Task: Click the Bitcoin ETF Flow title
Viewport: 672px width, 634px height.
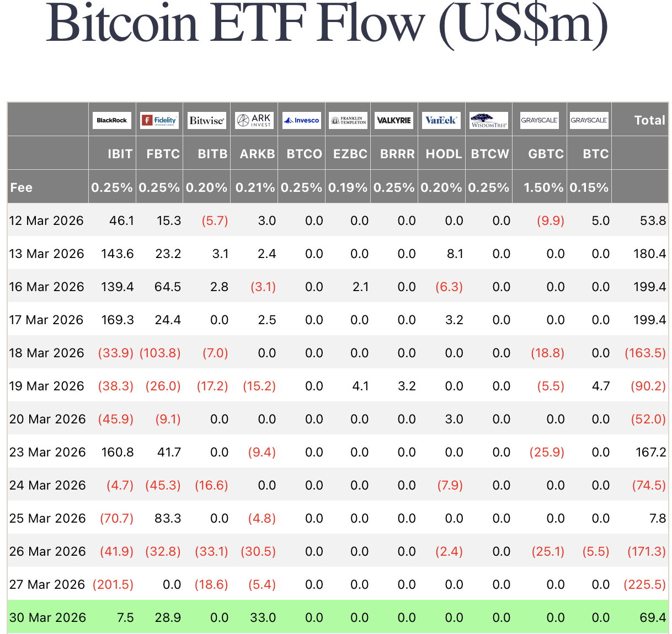Action: [x=327, y=25]
